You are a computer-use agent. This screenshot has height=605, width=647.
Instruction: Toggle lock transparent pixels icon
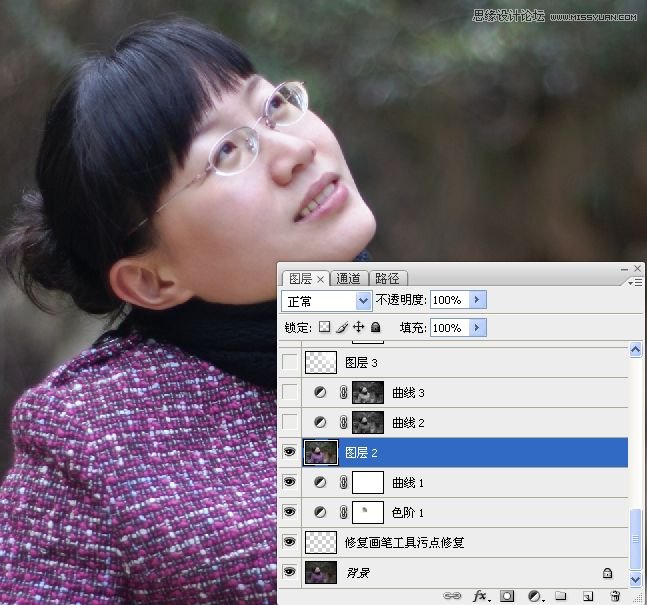click(325, 327)
